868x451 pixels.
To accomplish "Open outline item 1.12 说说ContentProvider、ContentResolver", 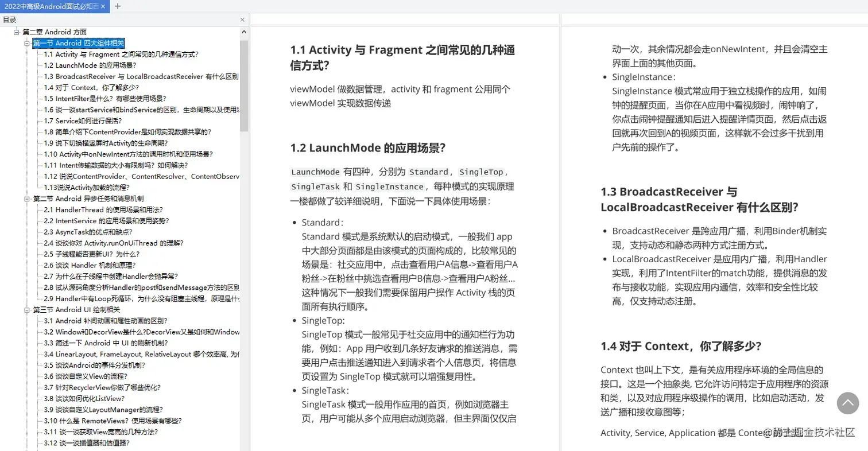I will [141, 176].
